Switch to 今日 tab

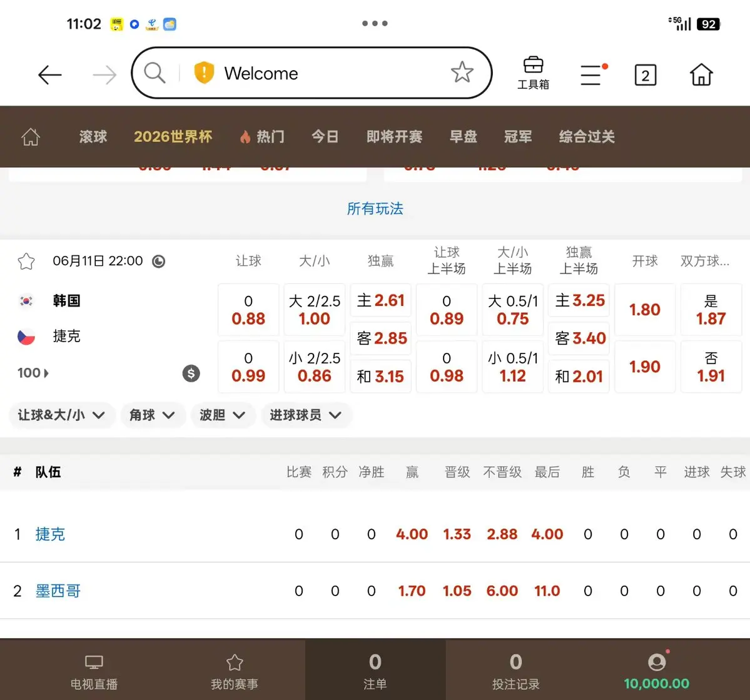coord(325,137)
